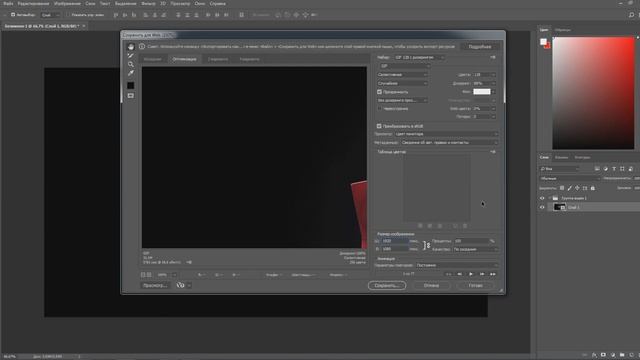Click the black eyedropper color box
Screen dimensions: 640x360
tap(131, 85)
